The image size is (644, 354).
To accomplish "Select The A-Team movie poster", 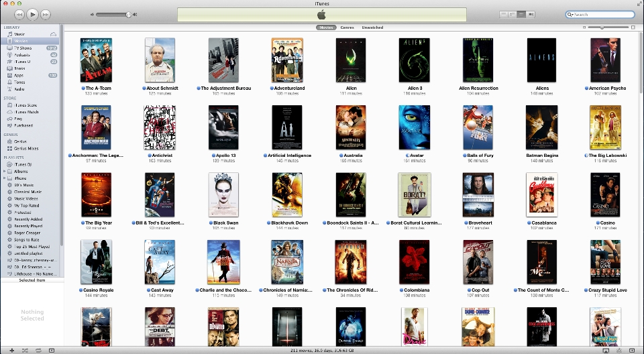I will pyautogui.click(x=96, y=60).
